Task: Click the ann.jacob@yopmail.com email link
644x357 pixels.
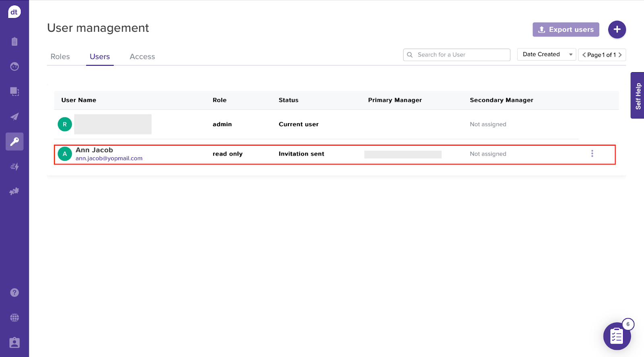Action: [x=109, y=158]
